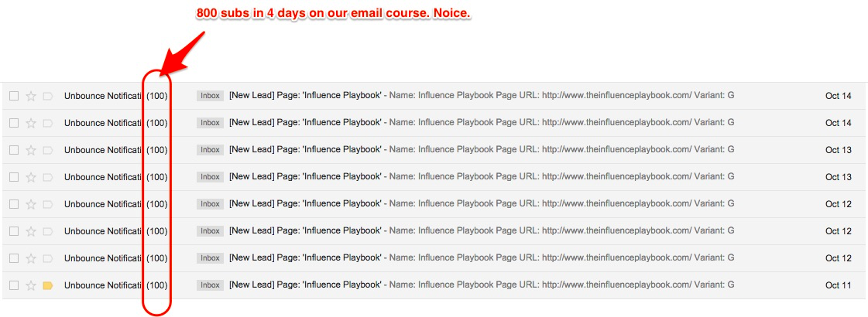This screenshot has height=317, width=868.
Task: Tick the checkbox for the Oct 11 email
Action: pos(14,285)
